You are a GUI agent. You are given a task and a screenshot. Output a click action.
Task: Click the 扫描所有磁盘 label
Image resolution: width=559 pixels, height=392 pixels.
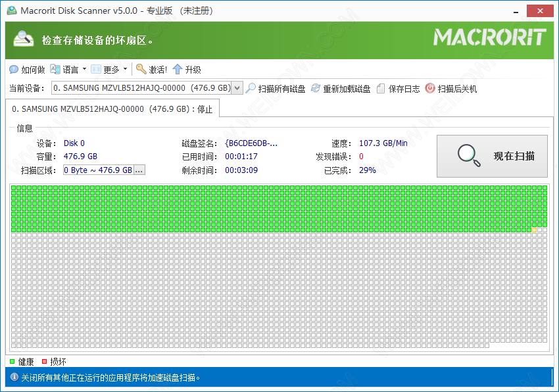coord(281,89)
